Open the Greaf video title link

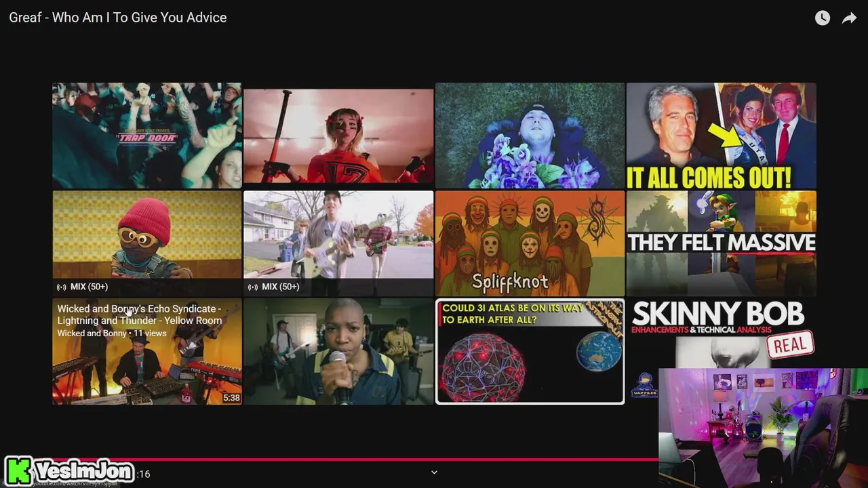pyautogui.click(x=118, y=18)
